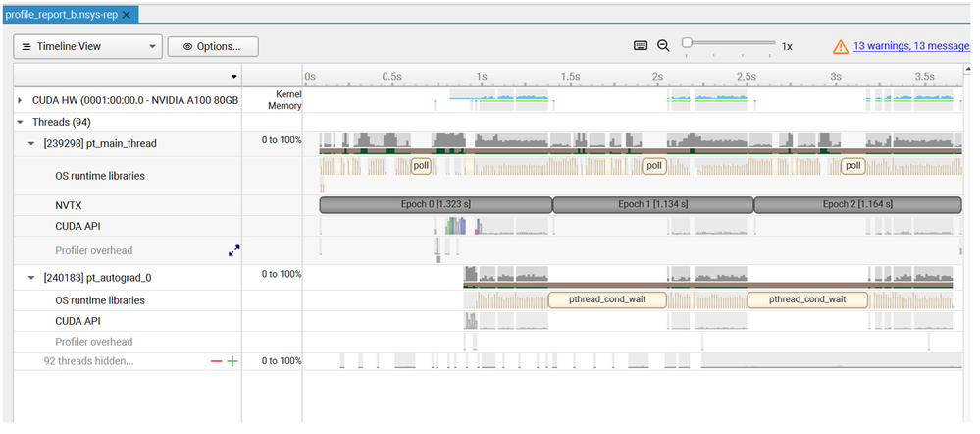Select the NVTX row label
The width and height of the screenshot is (980, 434).
click(67, 204)
